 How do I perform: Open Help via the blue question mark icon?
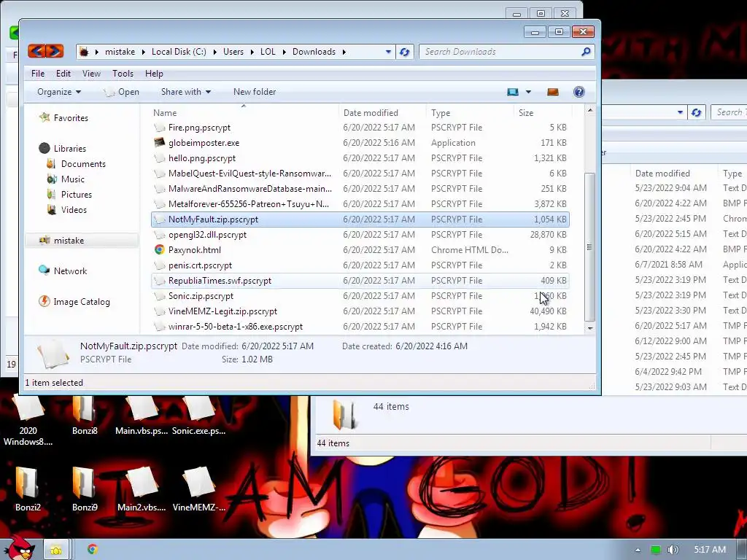[x=578, y=92]
